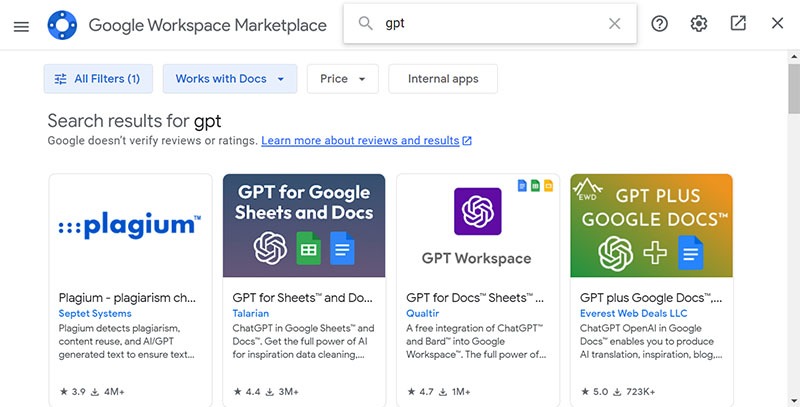This screenshot has height=407, width=800.
Task: Click ChatGPT OpenAI in Google description
Action: pyautogui.click(x=651, y=341)
